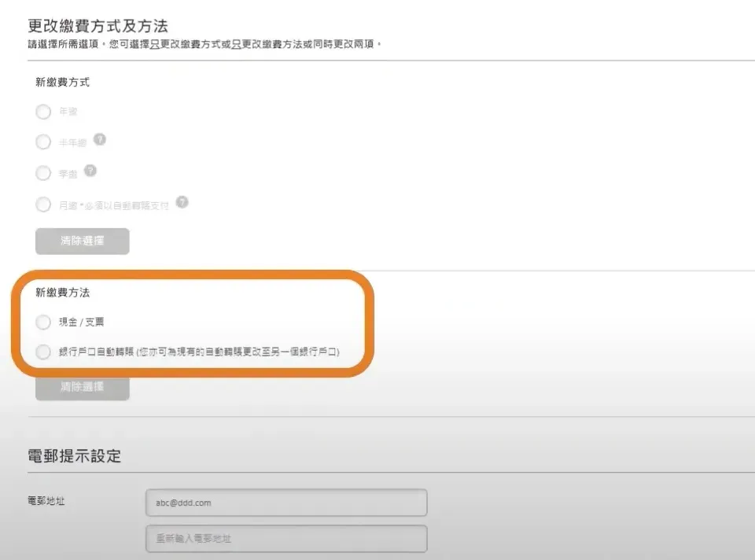Viewport: 755px width, 560px height.
Task: Click the 電郵提示設定 heading
Action: [75, 456]
